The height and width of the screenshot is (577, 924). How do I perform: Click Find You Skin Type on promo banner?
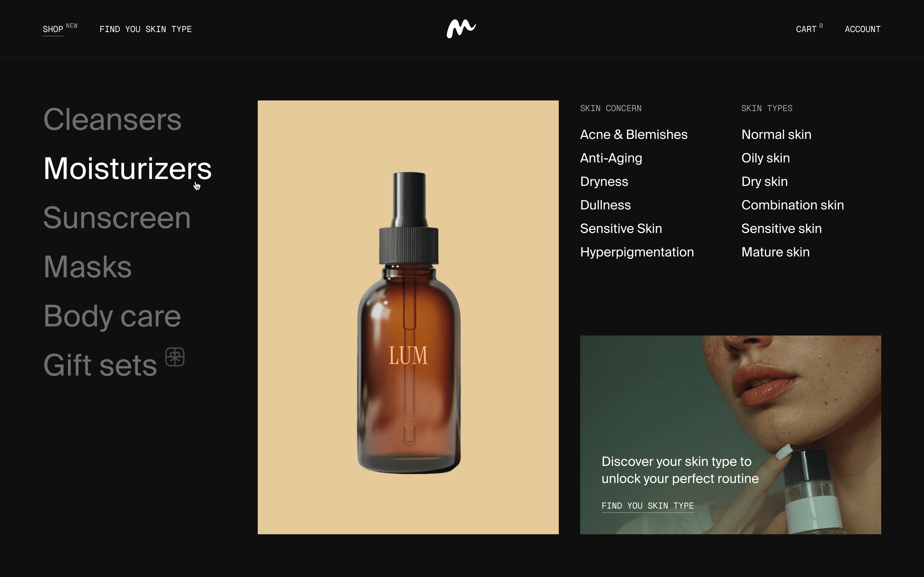[x=648, y=506]
